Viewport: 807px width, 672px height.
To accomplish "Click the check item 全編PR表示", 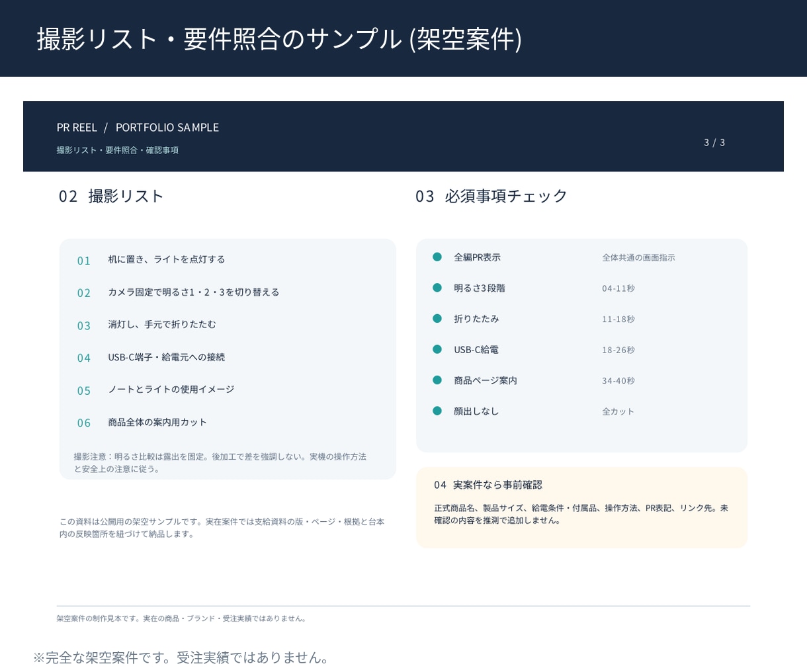I will (x=477, y=257).
